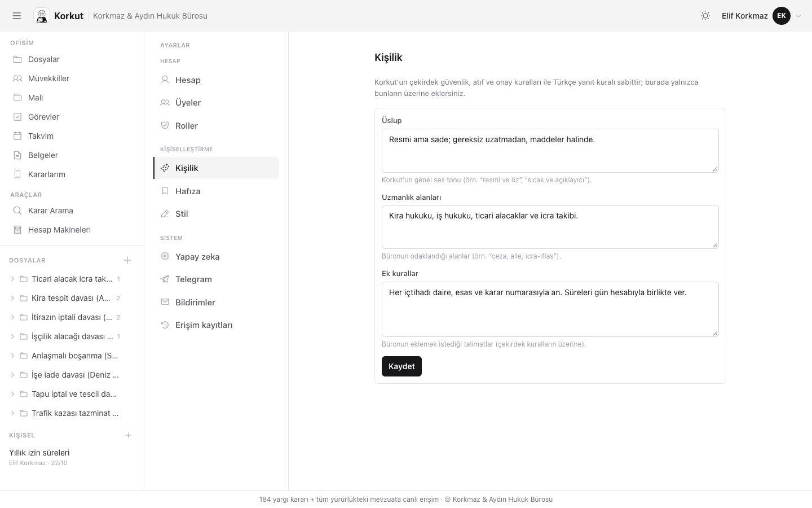
Task: Open the Yıllık izin süreleri note
Action: [x=39, y=453]
